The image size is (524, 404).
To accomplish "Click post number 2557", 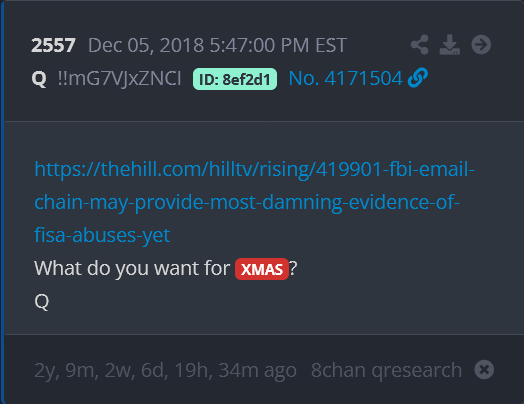I will coord(53,45).
